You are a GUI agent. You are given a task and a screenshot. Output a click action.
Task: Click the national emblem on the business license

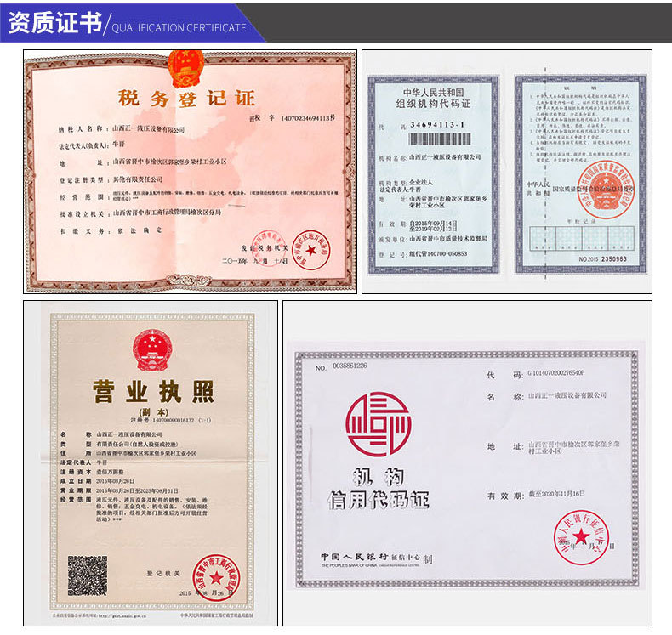point(151,349)
